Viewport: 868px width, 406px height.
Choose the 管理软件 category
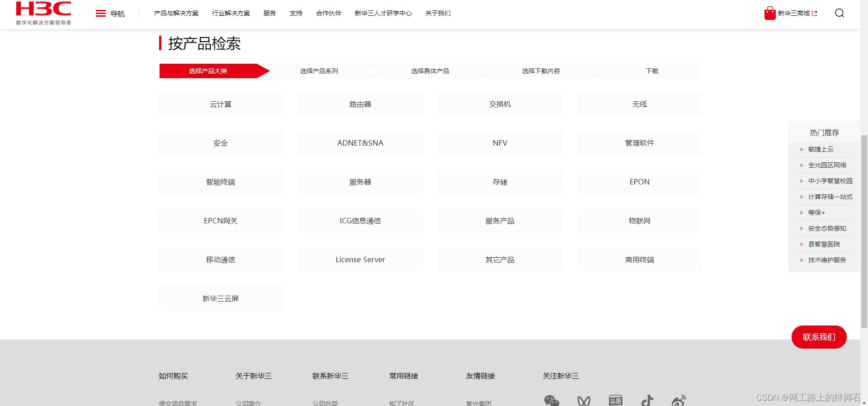pos(640,143)
